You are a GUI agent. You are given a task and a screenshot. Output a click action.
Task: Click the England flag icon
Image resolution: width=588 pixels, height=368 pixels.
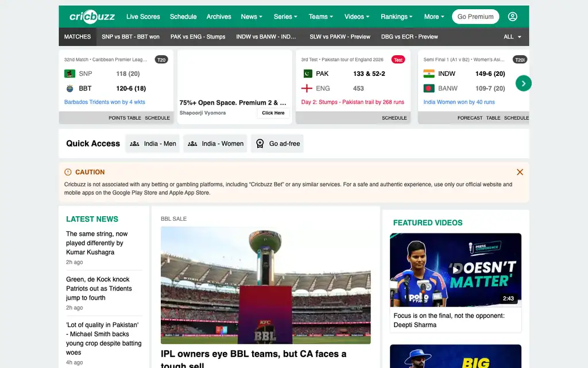point(307,88)
